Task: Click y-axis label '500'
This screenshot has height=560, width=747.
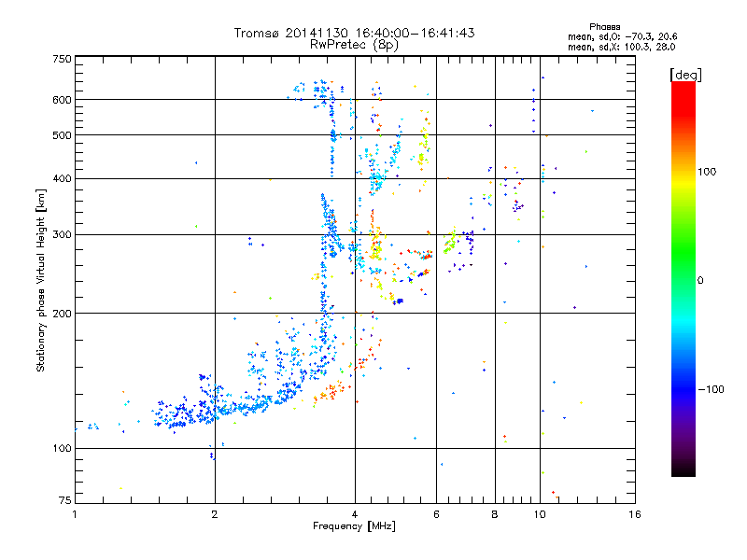Action: [x=62, y=135]
